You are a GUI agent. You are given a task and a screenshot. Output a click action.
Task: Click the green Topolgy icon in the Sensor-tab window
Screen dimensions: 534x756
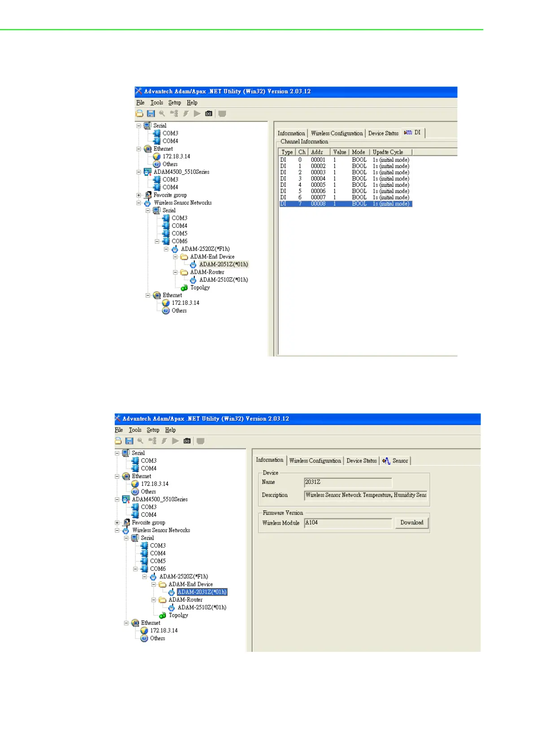tap(163, 615)
